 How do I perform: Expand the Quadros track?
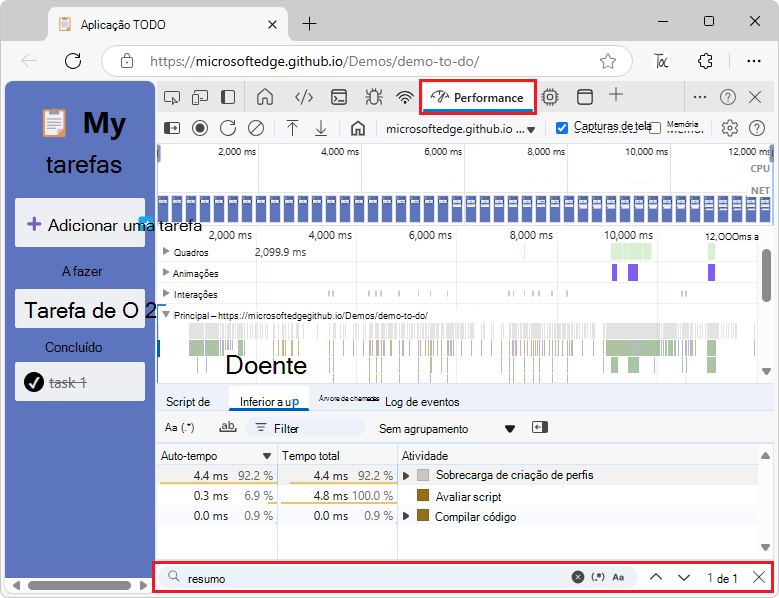(x=166, y=252)
